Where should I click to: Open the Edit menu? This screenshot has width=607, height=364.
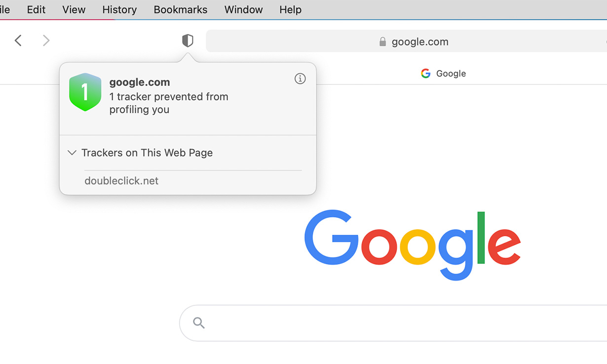click(x=36, y=10)
